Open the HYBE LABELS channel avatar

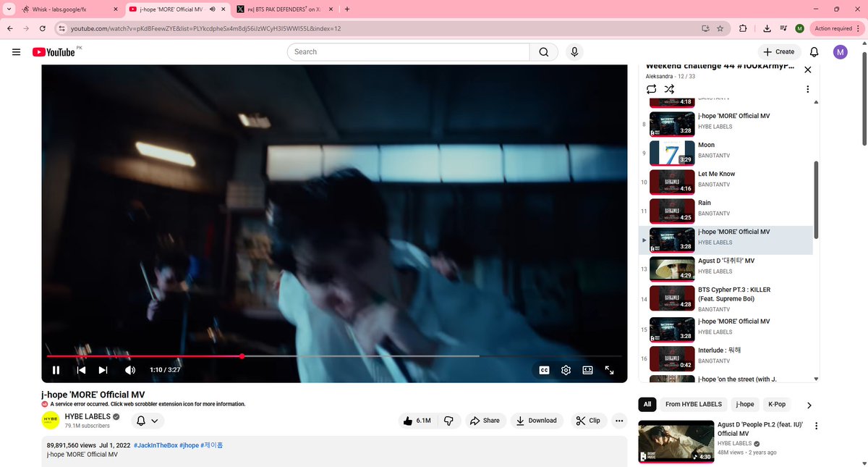[x=50, y=421]
